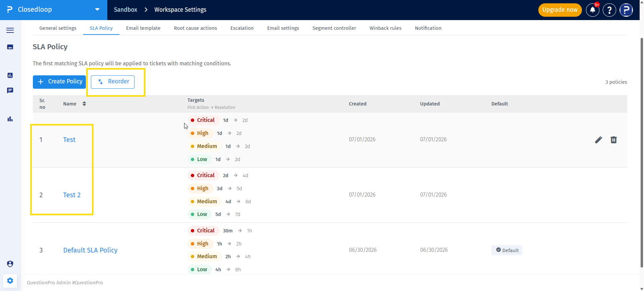Click the Targets column header
644x291 pixels.
point(196,100)
